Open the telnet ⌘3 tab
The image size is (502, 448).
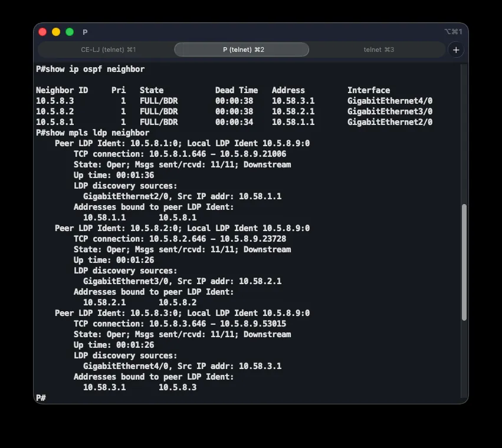tap(379, 50)
